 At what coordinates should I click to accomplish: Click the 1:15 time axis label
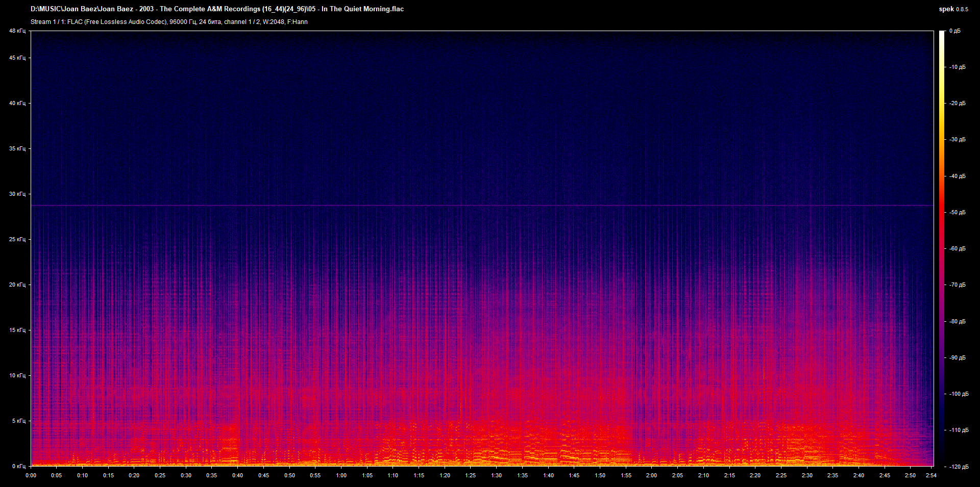click(x=419, y=476)
